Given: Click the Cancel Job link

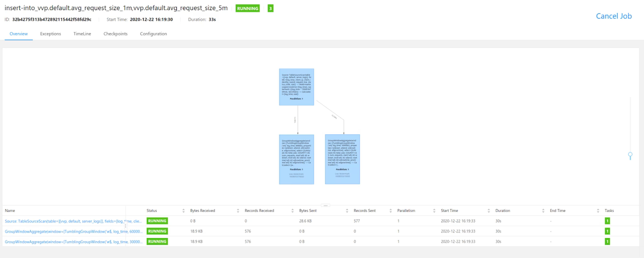Looking at the screenshot, I should 614,16.
